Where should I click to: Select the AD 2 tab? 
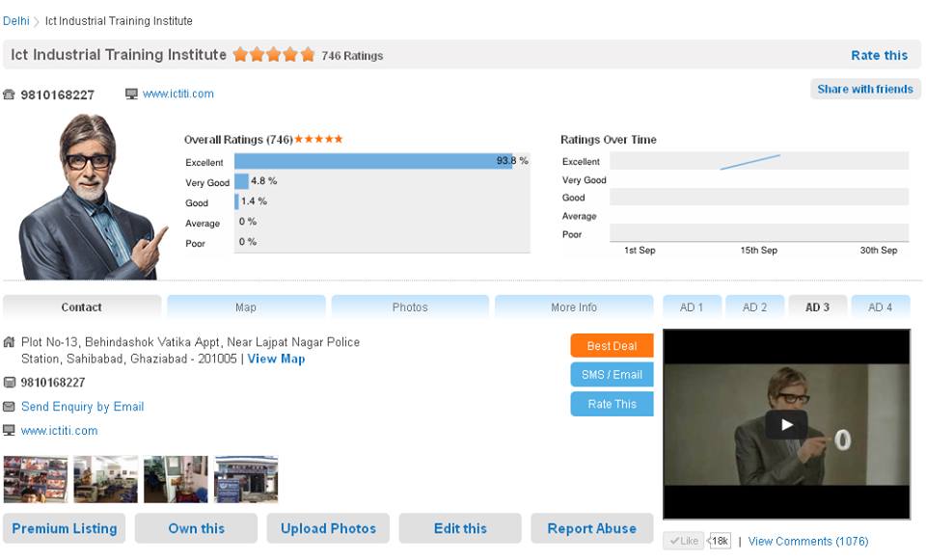[x=754, y=307]
